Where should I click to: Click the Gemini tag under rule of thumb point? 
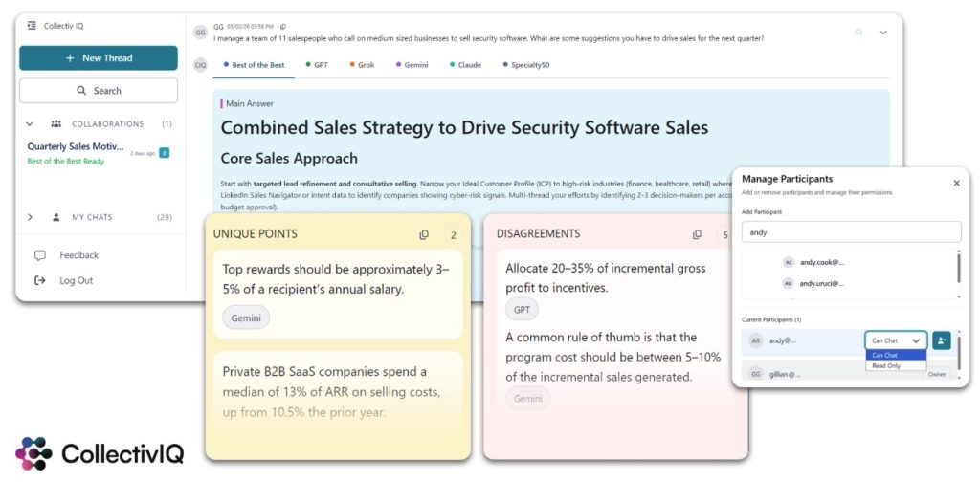point(528,399)
